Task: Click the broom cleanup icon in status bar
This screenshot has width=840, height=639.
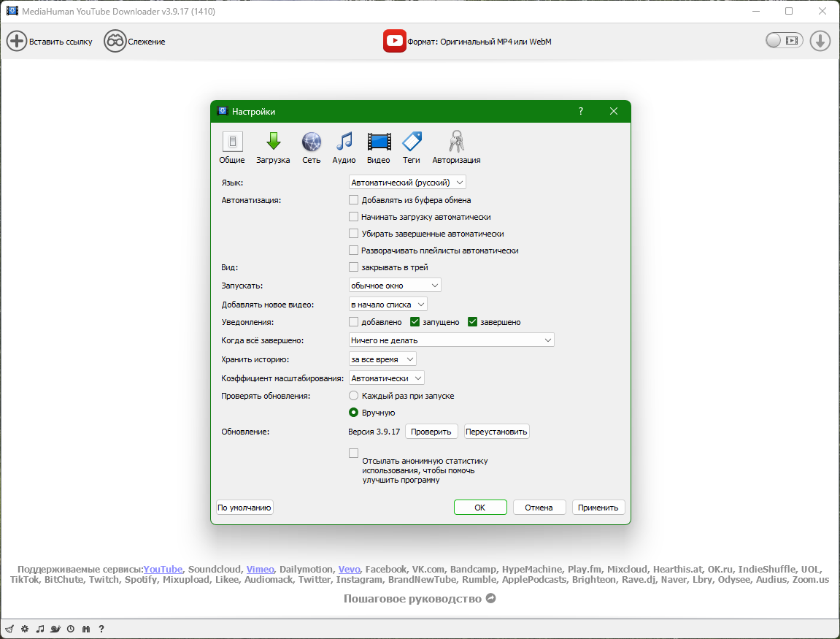Action: (x=9, y=629)
